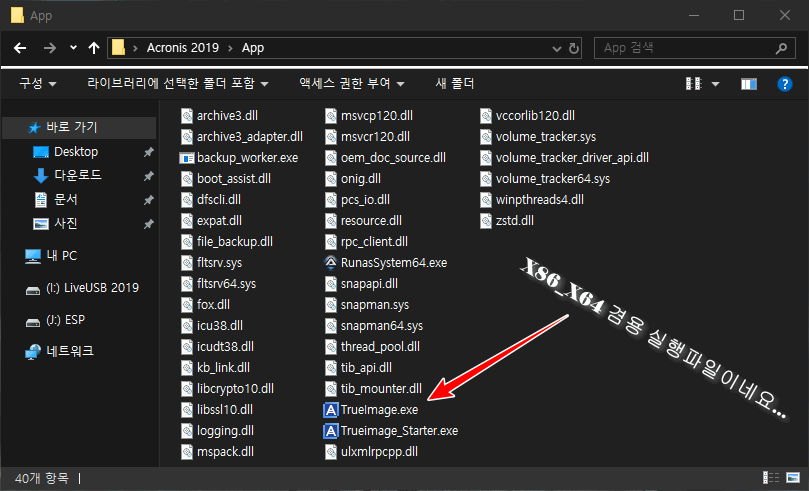
Task: Open the recent locations dropdown chevron
Action: pyautogui.click(x=73, y=47)
